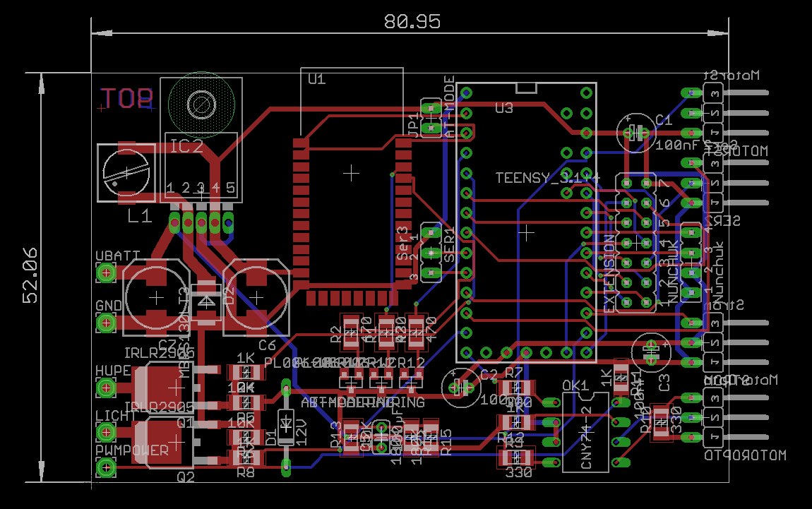Screen dimensions: 812x509
Task: Select the C6 capacitor footprint
Action: point(256,297)
